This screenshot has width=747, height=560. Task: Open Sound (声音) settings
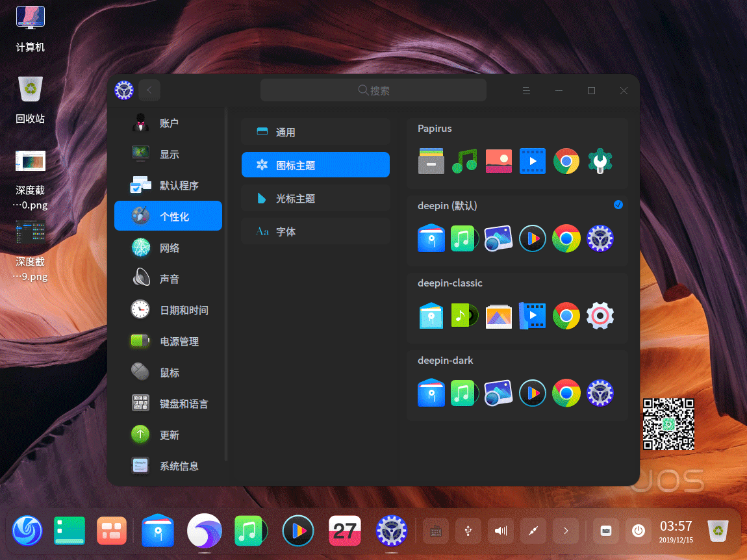(168, 279)
